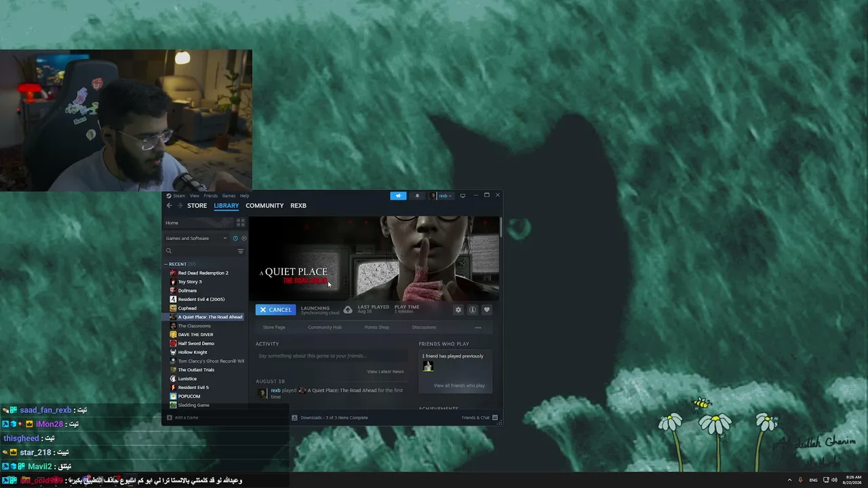
Task: Select Red Dead Redemption 2 in library
Action: pyautogui.click(x=203, y=273)
